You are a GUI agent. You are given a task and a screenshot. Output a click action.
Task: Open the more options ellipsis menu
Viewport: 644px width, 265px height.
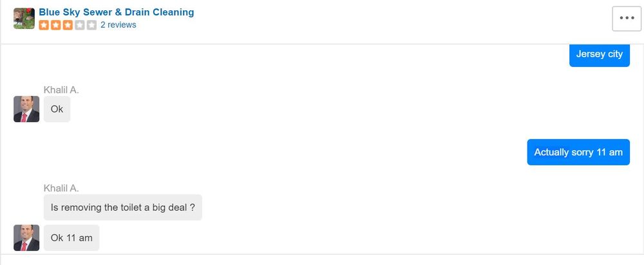point(627,18)
